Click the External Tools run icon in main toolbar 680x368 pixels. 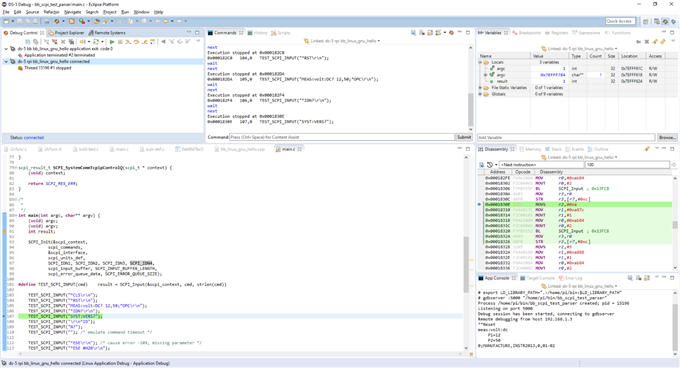(82, 21)
